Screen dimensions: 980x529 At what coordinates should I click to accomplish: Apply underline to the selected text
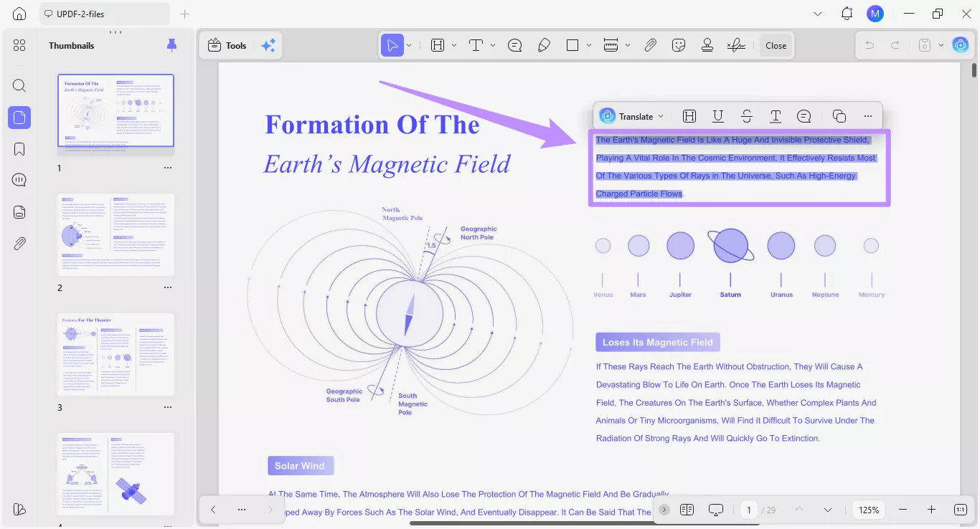pyautogui.click(x=717, y=115)
